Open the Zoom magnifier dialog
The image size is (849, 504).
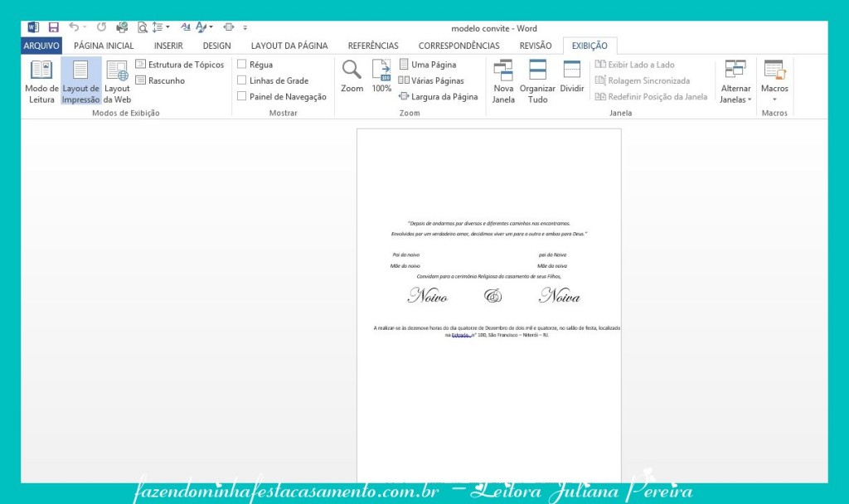(352, 76)
